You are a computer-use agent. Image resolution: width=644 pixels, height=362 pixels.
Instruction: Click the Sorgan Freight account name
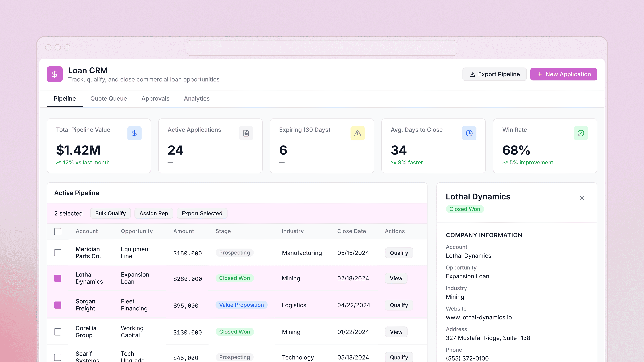click(x=86, y=305)
